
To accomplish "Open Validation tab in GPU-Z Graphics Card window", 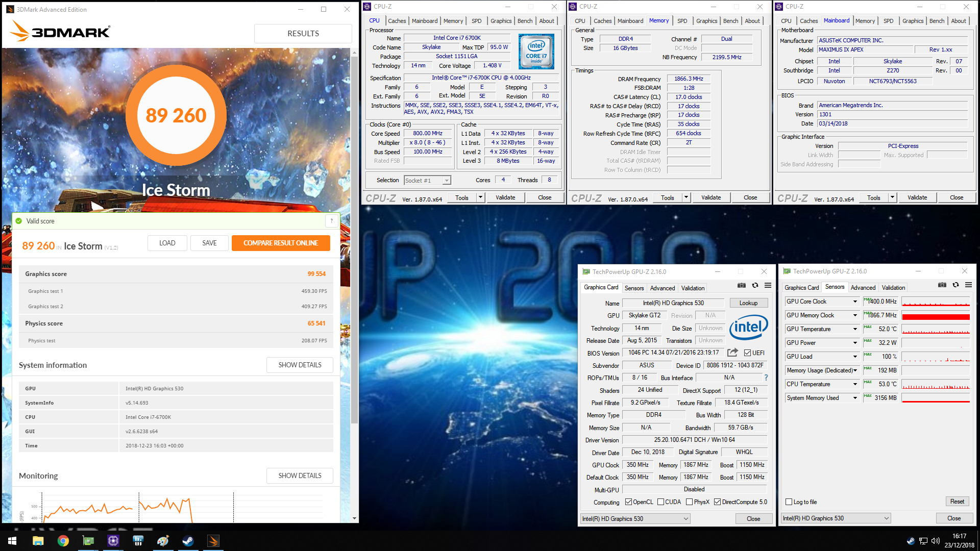I will [x=693, y=288].
